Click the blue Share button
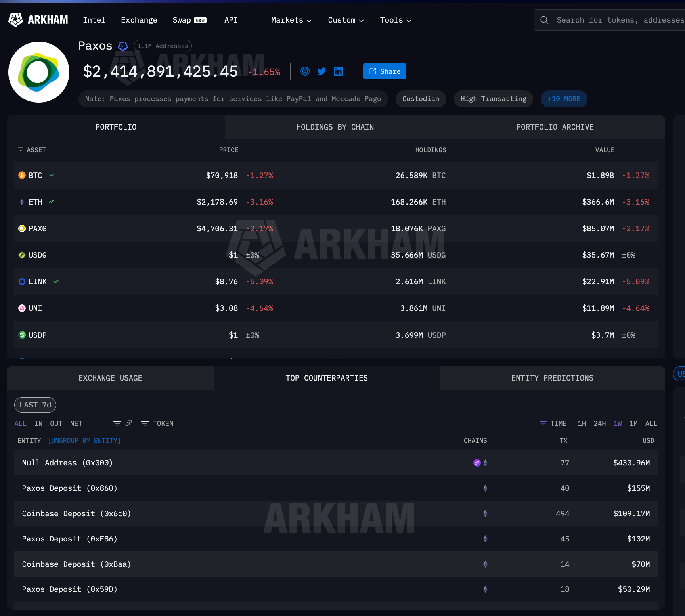 click(x=384, y=71)
